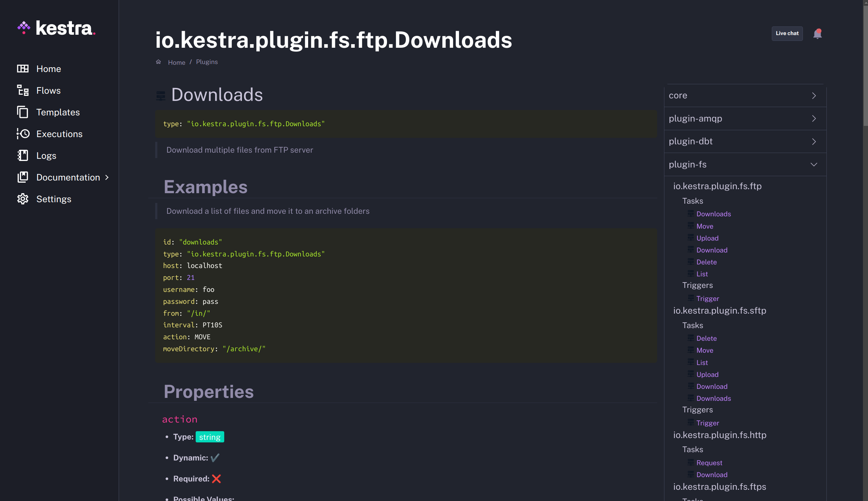
Task: Click icon next to ftp List task
Action: click(x=691, y=273)
